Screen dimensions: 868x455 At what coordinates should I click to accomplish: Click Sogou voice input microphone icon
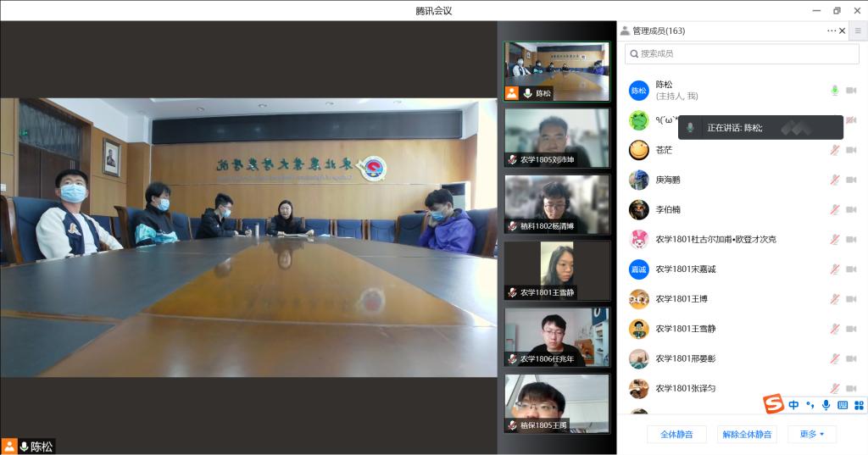[x=826, y=405]
